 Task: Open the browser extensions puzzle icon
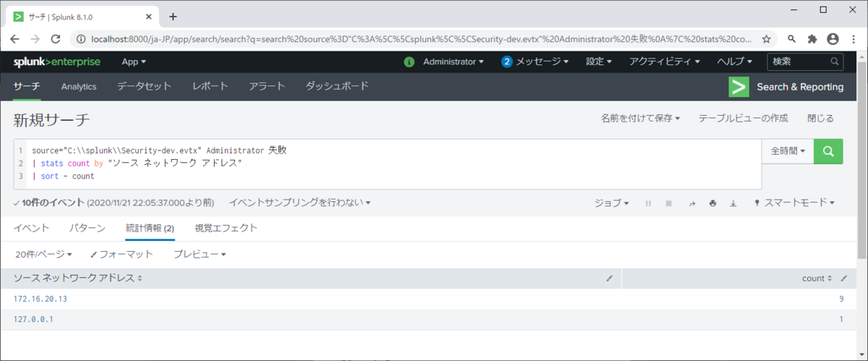point(812,39)
